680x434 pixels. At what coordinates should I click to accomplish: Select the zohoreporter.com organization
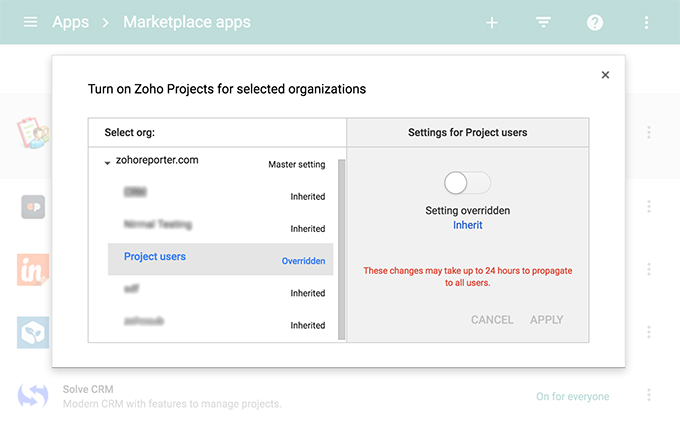coord(157,160)
